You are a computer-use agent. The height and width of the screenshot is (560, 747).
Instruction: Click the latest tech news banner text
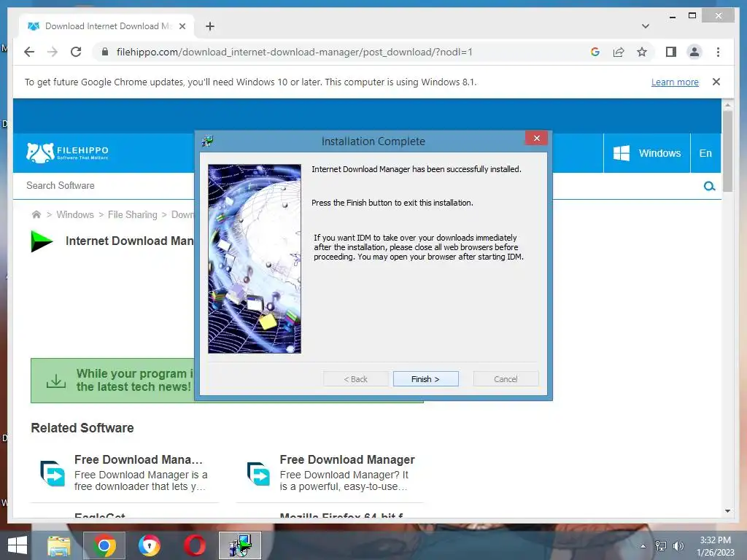135,380
